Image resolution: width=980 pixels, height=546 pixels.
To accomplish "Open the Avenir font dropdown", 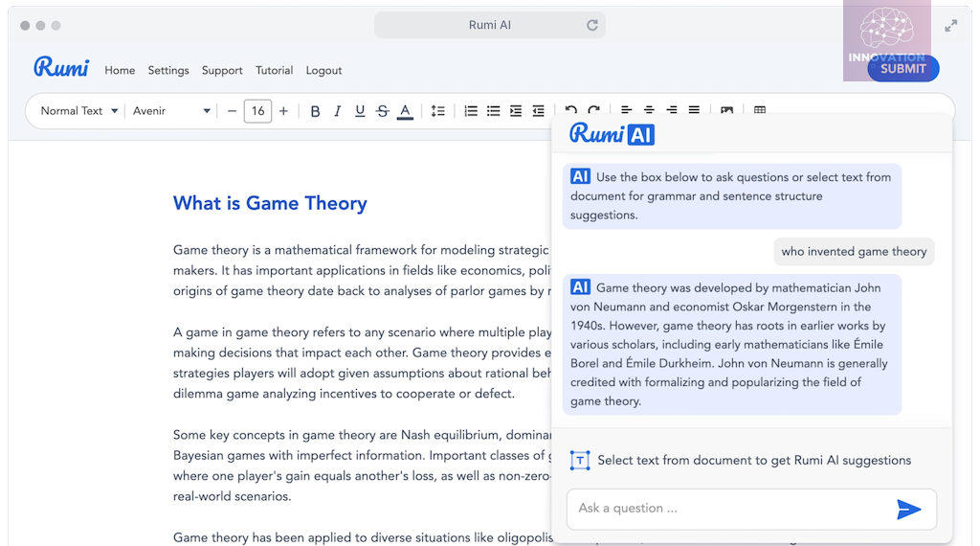I will pos(171,111).
